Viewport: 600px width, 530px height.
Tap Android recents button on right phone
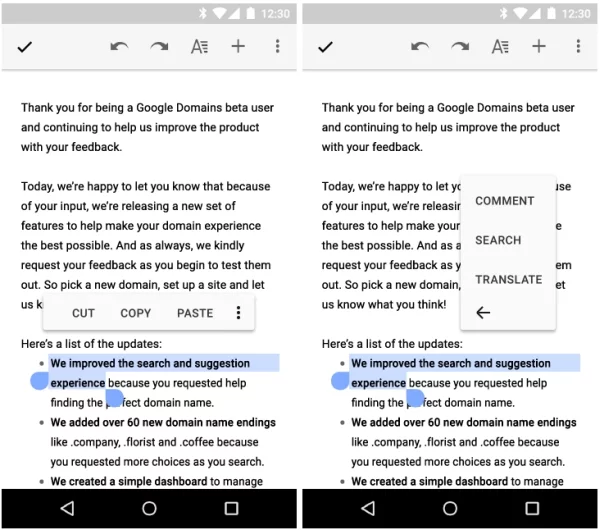tap(532, 509)
